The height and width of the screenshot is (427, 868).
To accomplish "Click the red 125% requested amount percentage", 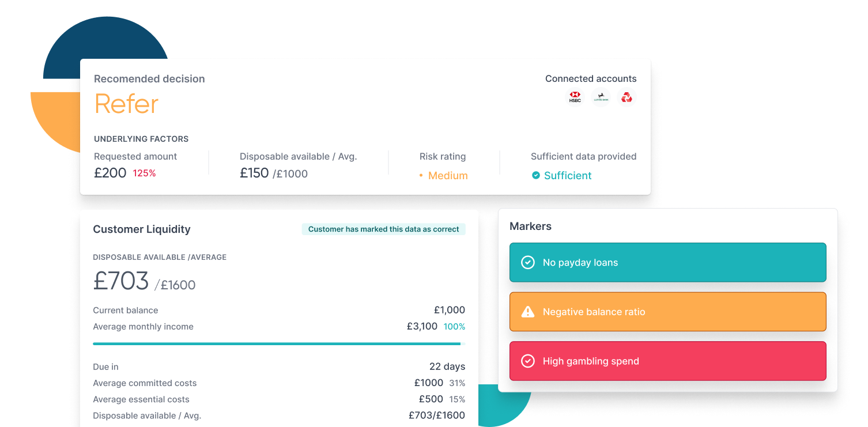I will point(144,173).
